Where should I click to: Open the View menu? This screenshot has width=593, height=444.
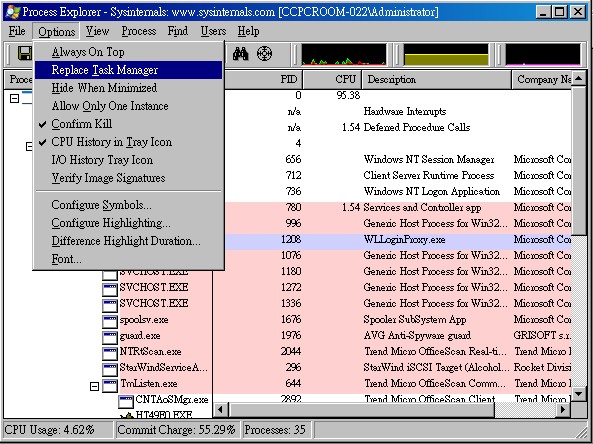(97, 31)
